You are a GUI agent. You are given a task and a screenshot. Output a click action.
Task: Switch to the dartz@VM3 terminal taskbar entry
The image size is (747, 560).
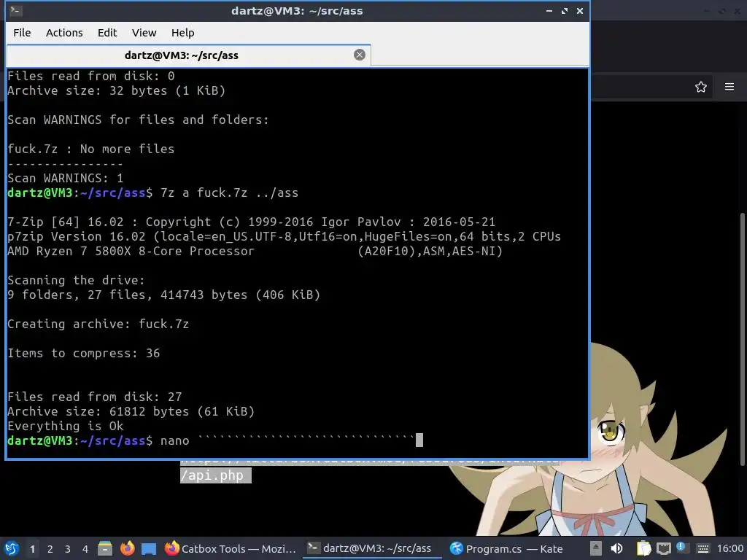click(x=370, y=548)
